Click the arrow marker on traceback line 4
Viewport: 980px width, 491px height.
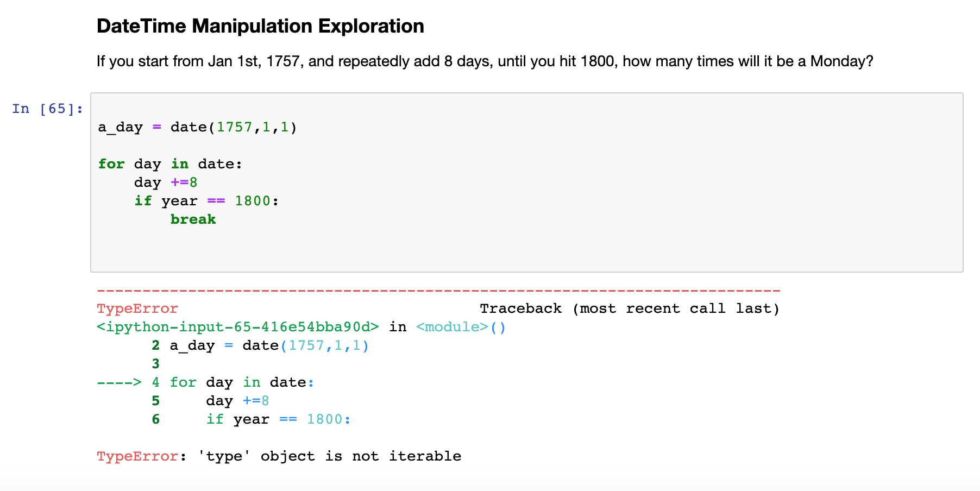coord(118,382)
